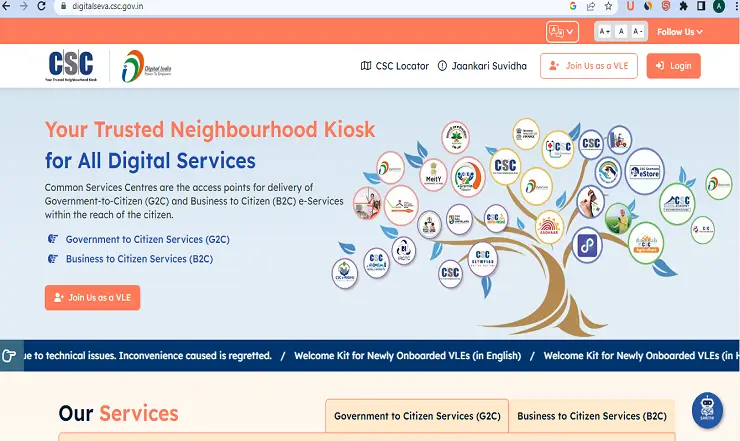
Task: Click the Aadhaar logo in the tree
Action: click(x=549, y=227)
